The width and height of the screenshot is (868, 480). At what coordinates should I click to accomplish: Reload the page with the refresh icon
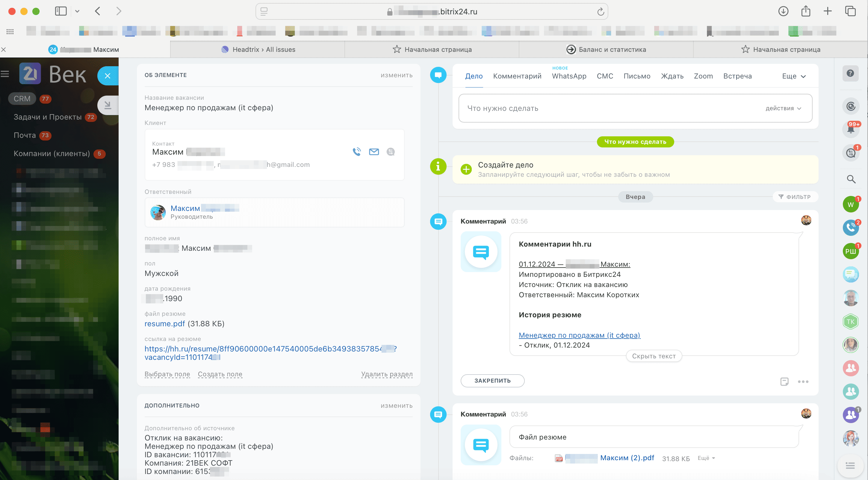tap(601, 12)
